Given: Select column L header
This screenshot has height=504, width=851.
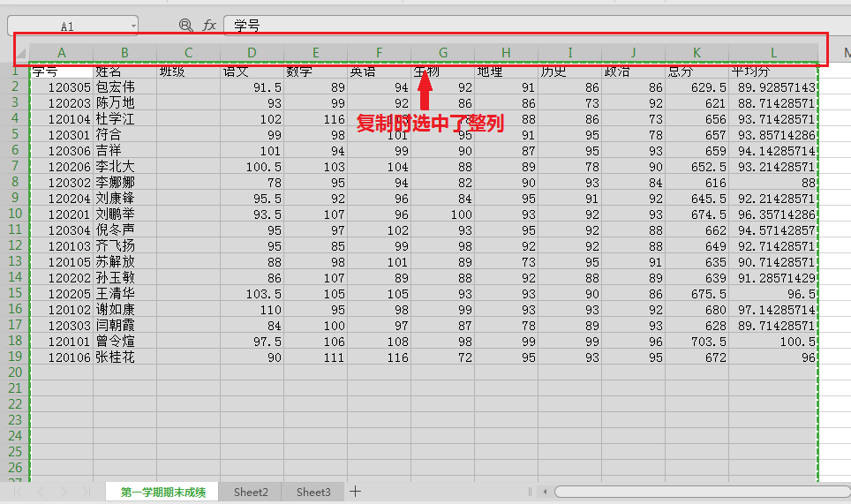Looking at the screenshot, I should pos(773,53).
